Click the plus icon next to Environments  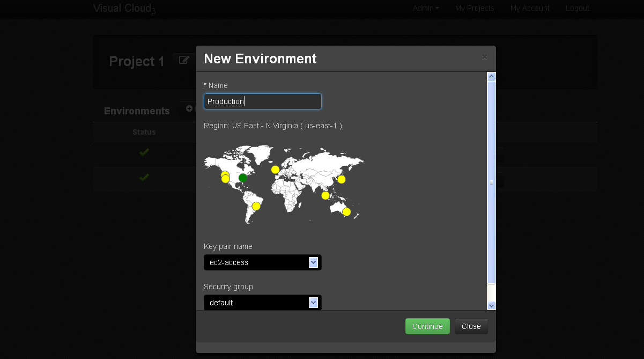(189, 108)
